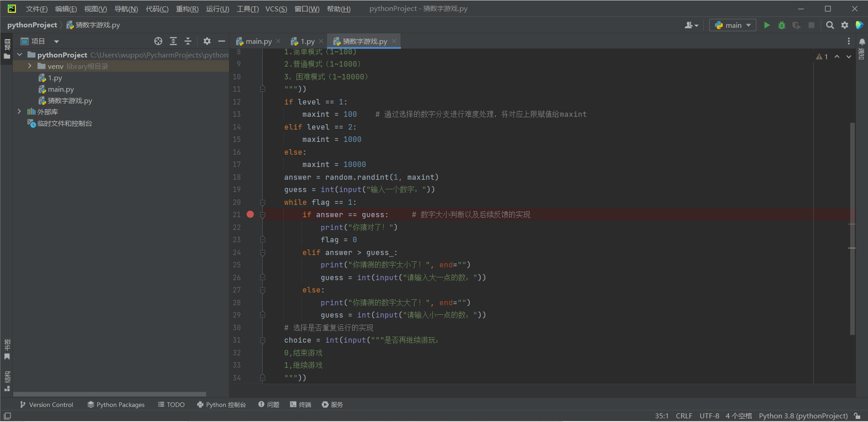Screen dimensions: 868x422
Task: Go to previous highlighted error arrow
Action: pyautogui.click(x=837, y=57)
